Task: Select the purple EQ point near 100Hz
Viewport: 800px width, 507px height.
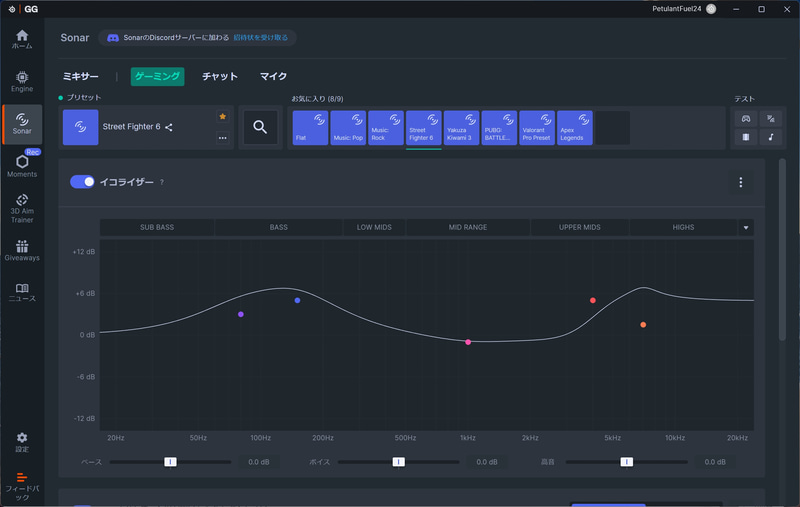Action: coord(241,314)
